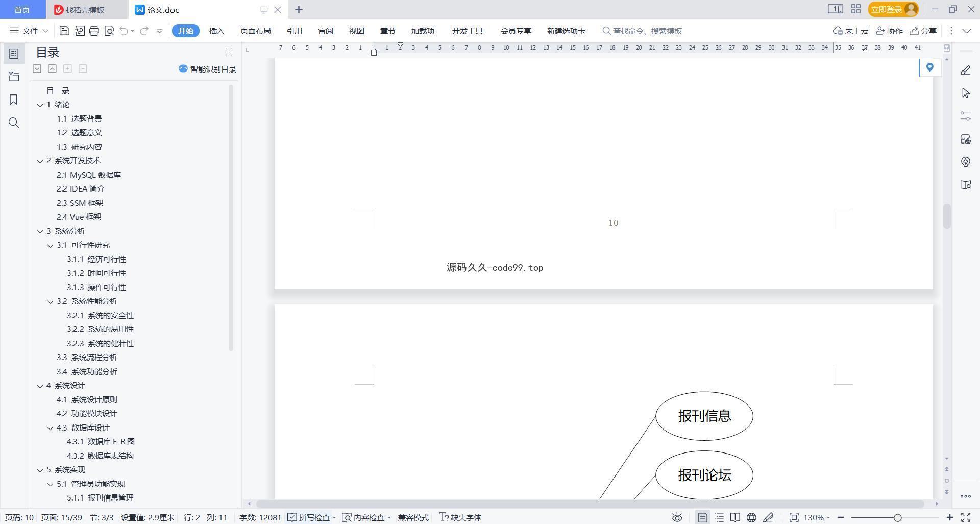The height and width of the screenshot is (524, 980).
Task: Switch to outline view icon
Action: [719, 517]
